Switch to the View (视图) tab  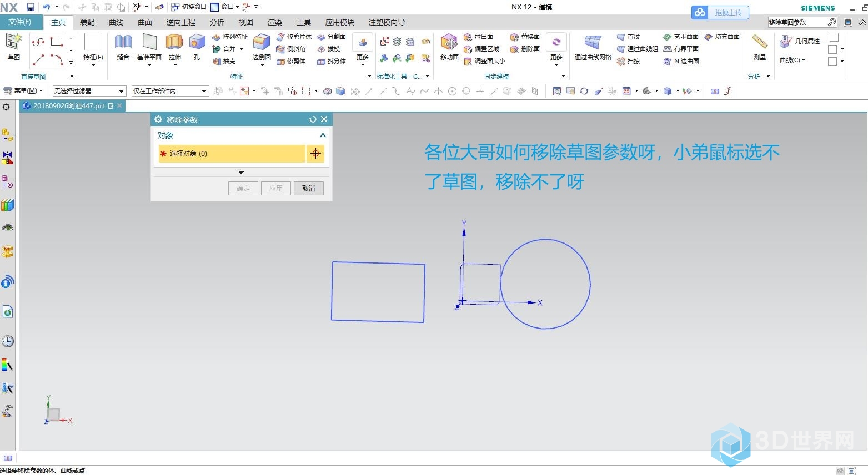pyautogui.click(x=246, y=22)
